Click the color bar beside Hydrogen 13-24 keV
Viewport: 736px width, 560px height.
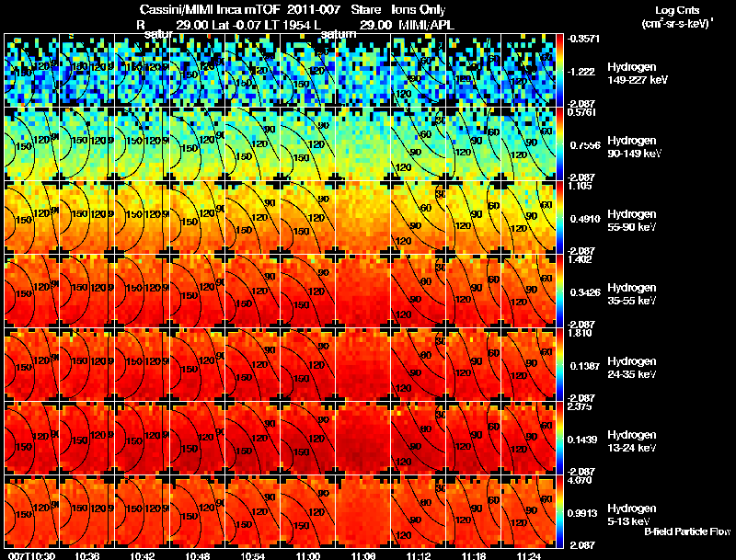(559, 439)
